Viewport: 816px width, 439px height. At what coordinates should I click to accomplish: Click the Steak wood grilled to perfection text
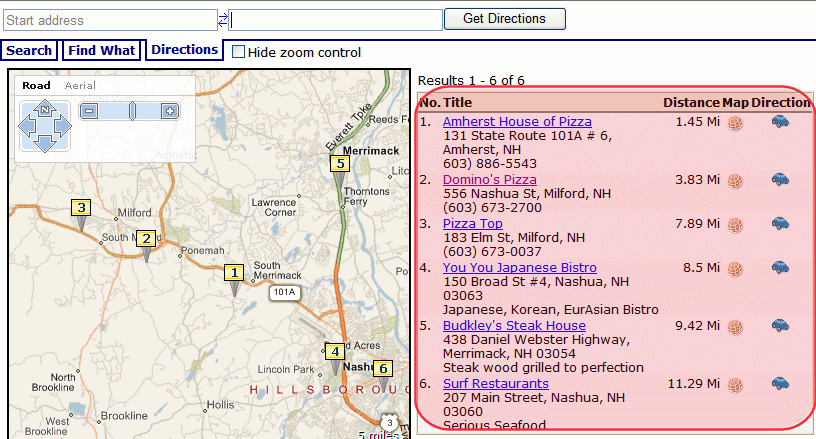[543, 368]
